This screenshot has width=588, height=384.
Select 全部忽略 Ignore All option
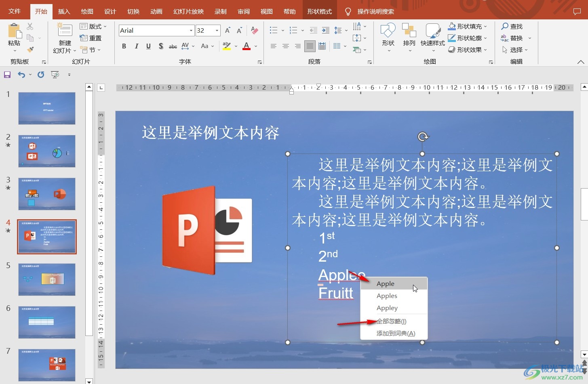coord(394,321)
